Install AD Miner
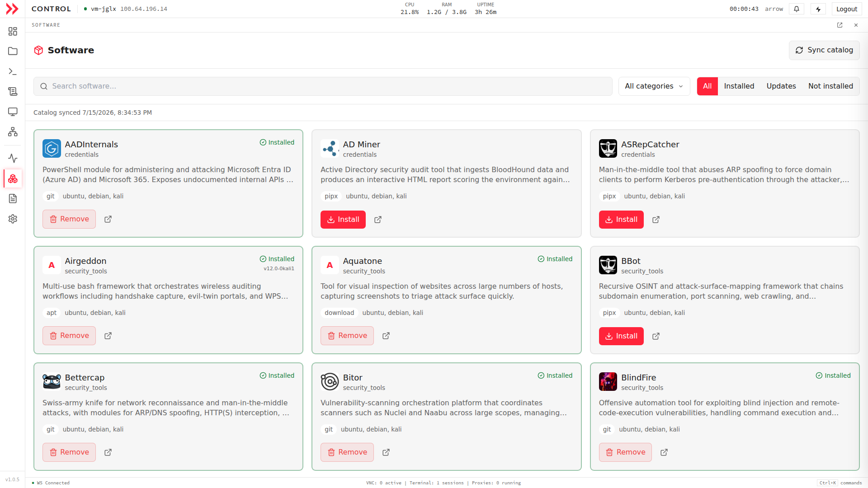Image resolution: width=868 pixels, height=488 pixels. [343, 220]
